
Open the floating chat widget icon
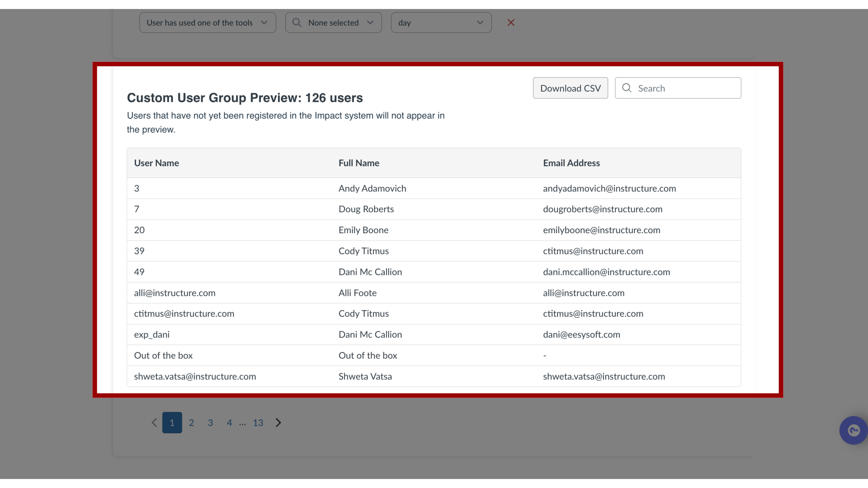tap(854, 430)
